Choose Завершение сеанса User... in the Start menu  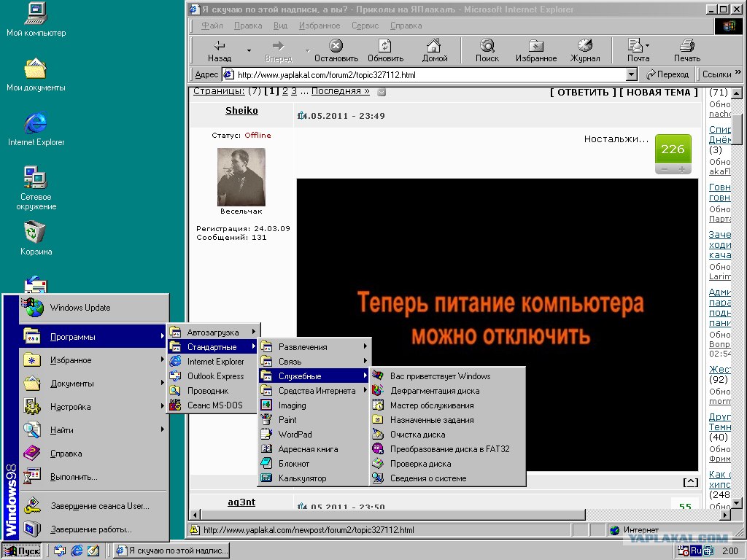click(94, 506)
